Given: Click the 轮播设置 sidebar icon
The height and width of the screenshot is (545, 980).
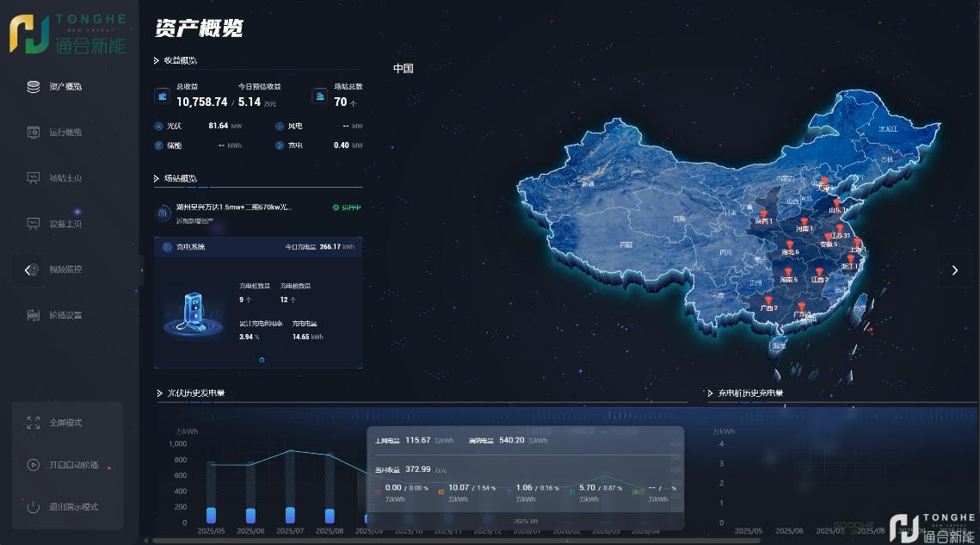Looking at the screenshot, I should [33, 315].
